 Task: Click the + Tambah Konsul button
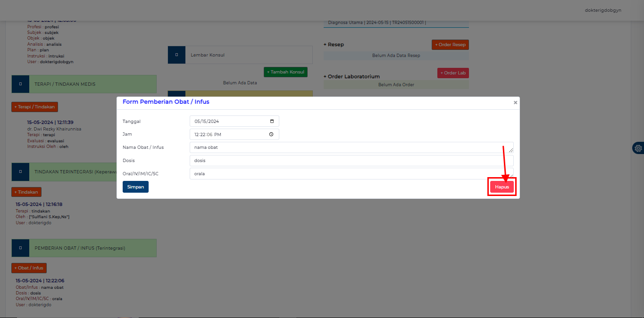coord(285,72)
